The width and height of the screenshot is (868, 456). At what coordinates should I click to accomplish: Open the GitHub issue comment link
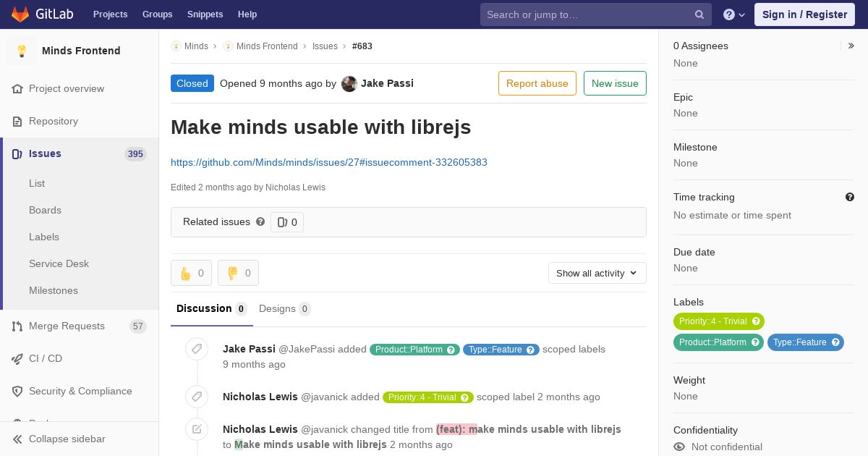coord(329,162)
